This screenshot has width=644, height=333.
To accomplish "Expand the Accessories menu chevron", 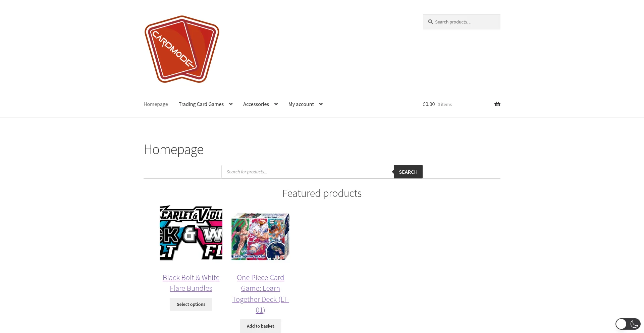I will (x=276, y=104).
